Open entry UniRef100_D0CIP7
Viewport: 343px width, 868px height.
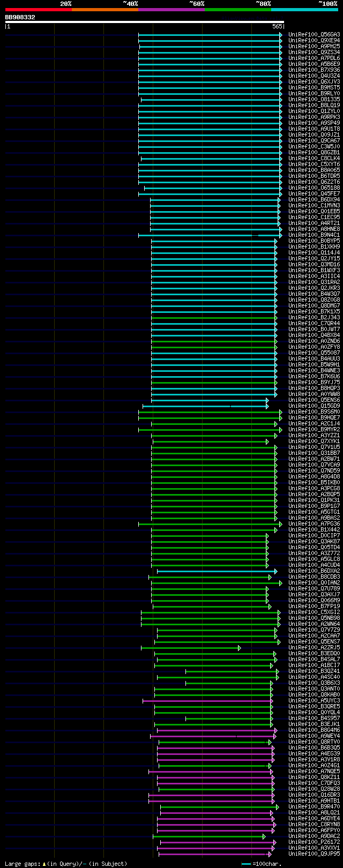coord(314,535)
